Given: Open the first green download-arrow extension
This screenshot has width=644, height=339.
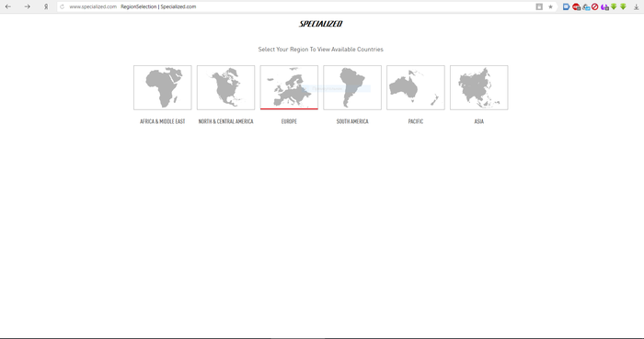Looking at the screenshot, I should coord(614,6).
